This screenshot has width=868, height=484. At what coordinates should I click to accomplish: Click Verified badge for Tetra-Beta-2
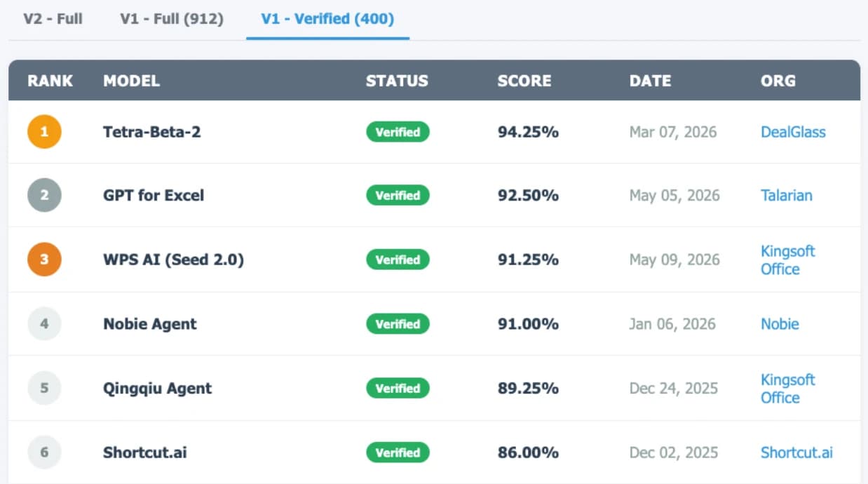(398, 132)
